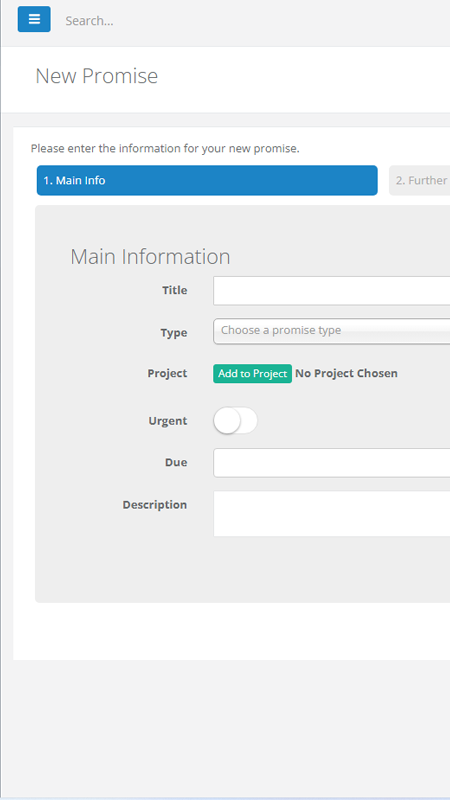The height and width of the screenshot is (800, 450).
Task: Click the Main Information section heading
Action: [150, 256]
